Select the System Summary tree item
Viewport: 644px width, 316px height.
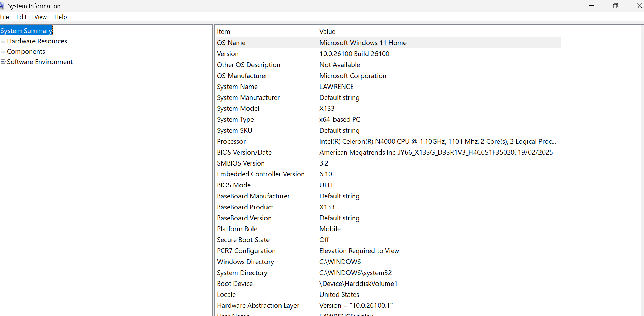[26, 30]
